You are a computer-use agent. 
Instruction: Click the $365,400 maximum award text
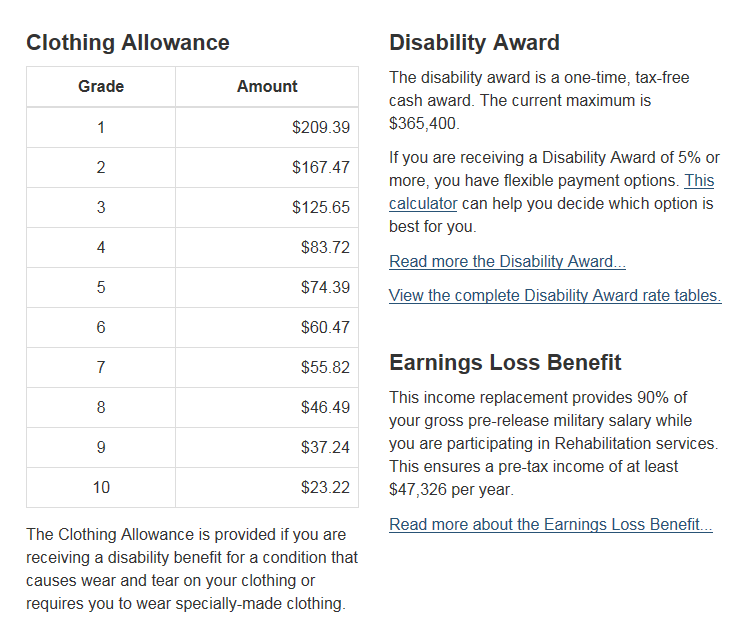(423, 123)
